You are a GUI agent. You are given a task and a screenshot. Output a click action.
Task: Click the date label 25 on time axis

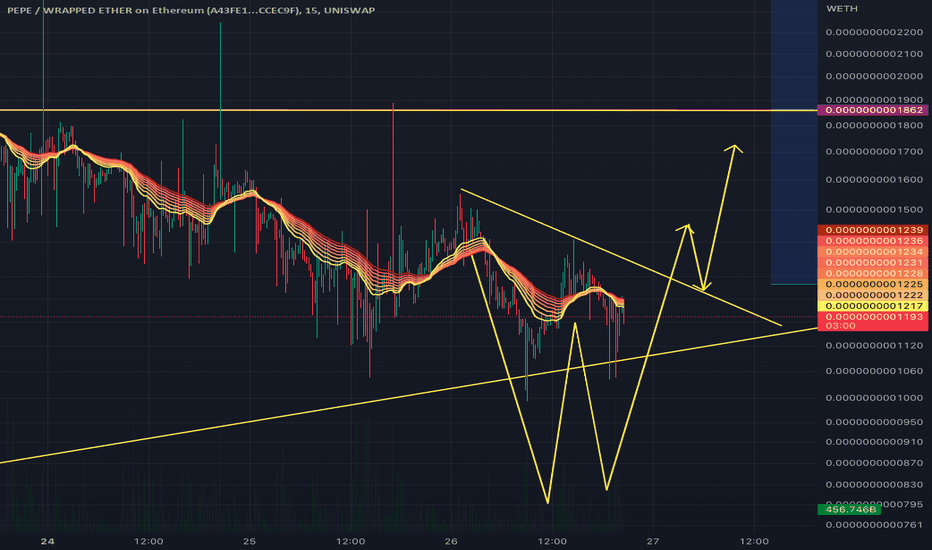pos(249,541)
